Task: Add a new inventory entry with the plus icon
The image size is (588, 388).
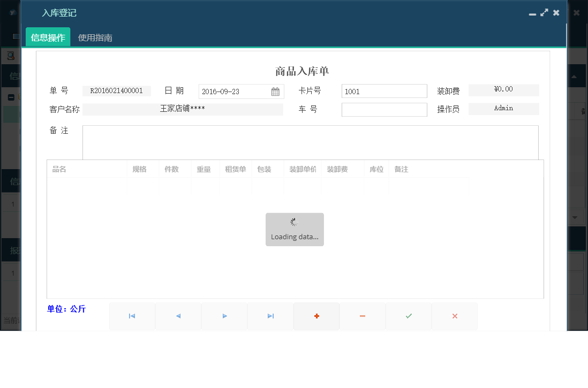Action: tap(316, 316)
